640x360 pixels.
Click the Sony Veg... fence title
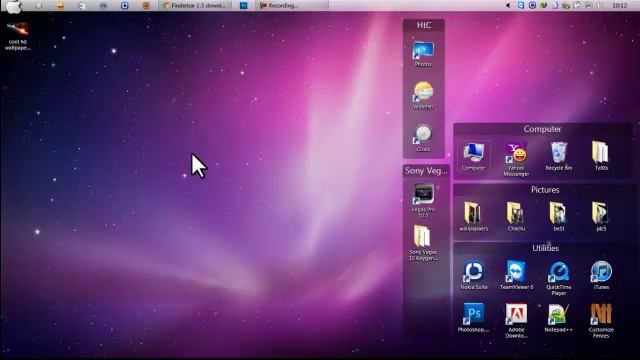coord(426,171)
